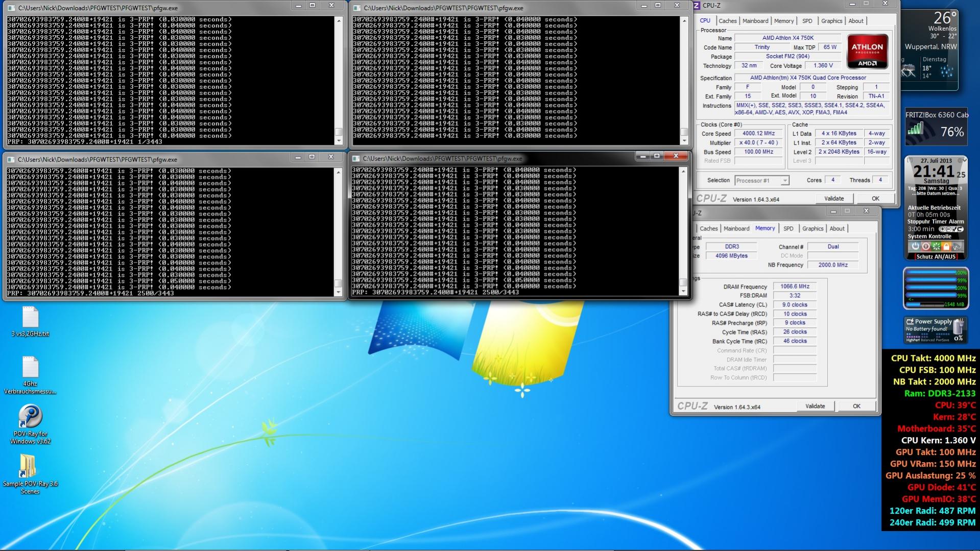980x551 pixels.
Task: Click the Core Speed value '4000.12 MHz'
Action: [x=758, y=133]
